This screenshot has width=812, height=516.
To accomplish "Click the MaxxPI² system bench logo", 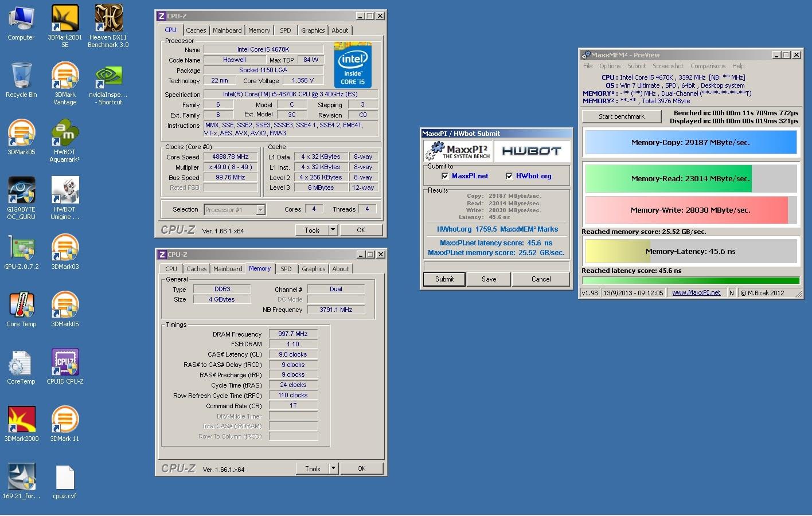I will pyautogui.click(x=458, y=151).
